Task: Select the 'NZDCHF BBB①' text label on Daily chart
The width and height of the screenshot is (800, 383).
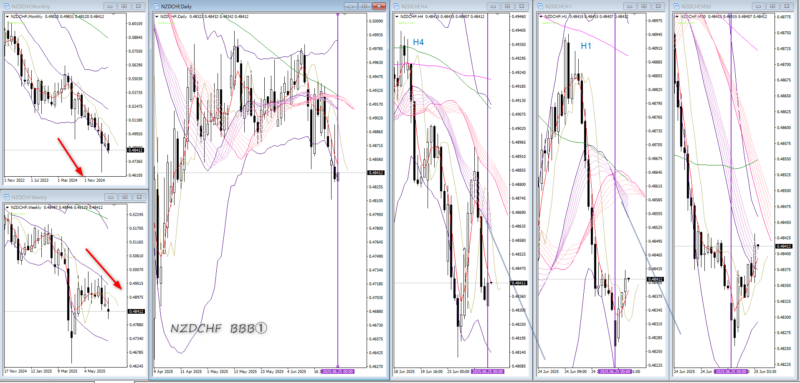Action: tap(218, 328)
